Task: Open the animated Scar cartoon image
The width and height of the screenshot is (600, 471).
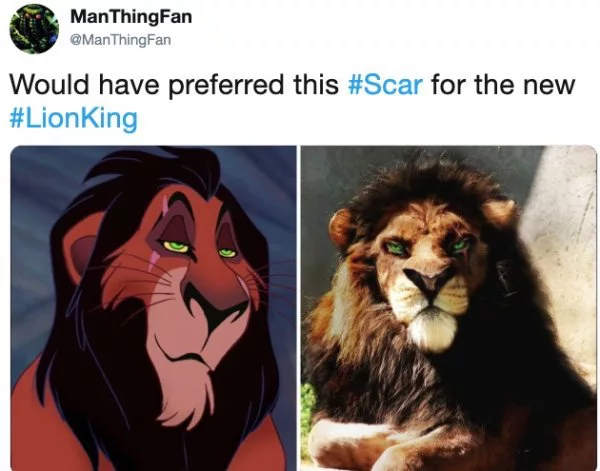Action: pos(153,308)
